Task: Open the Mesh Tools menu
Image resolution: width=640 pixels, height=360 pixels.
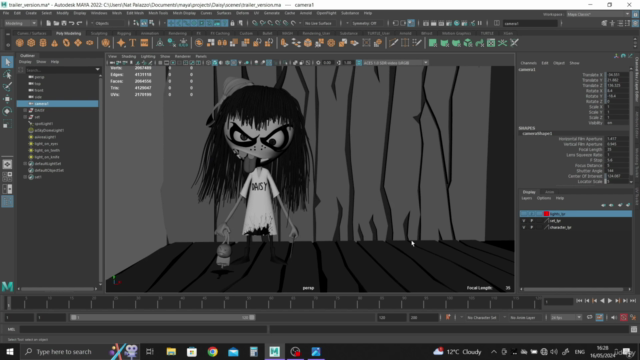Action: pyautogui.click(x=158, y=13)
